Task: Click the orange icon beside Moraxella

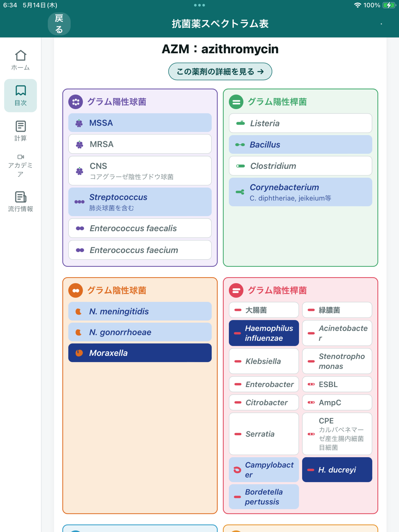Action: pos(79,353)
